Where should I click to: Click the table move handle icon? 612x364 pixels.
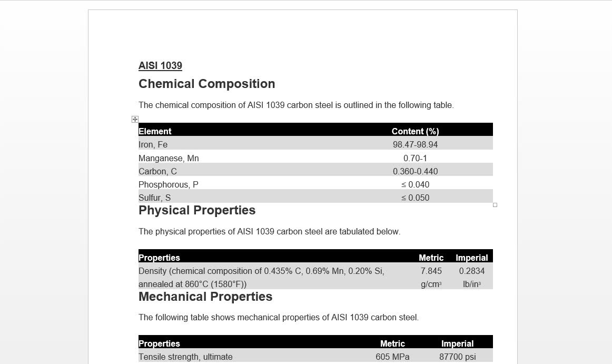(135, 119)
